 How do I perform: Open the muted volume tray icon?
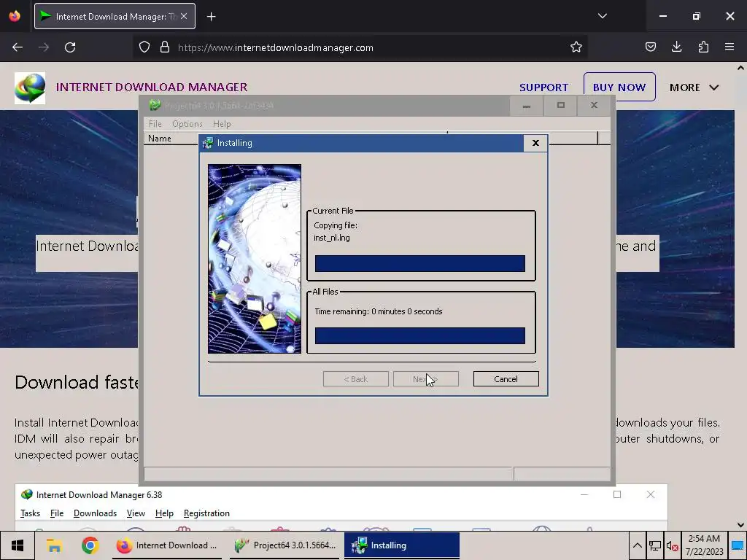coord(672,545)
